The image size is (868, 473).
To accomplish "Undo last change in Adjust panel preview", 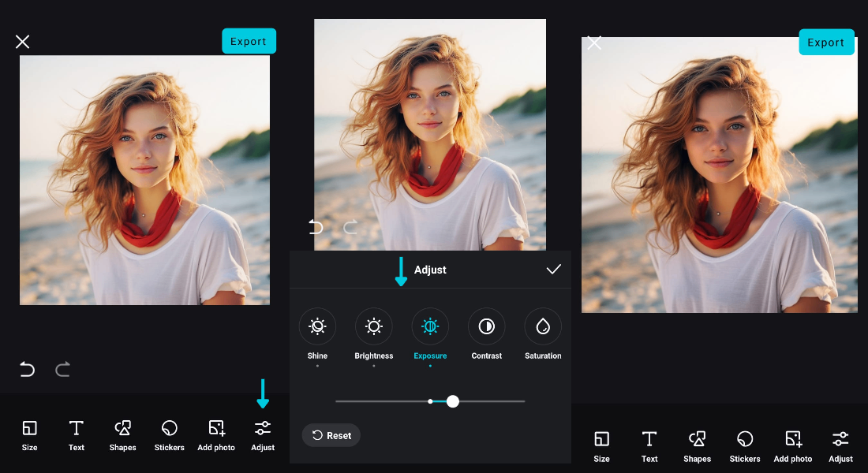I will 316,227.
